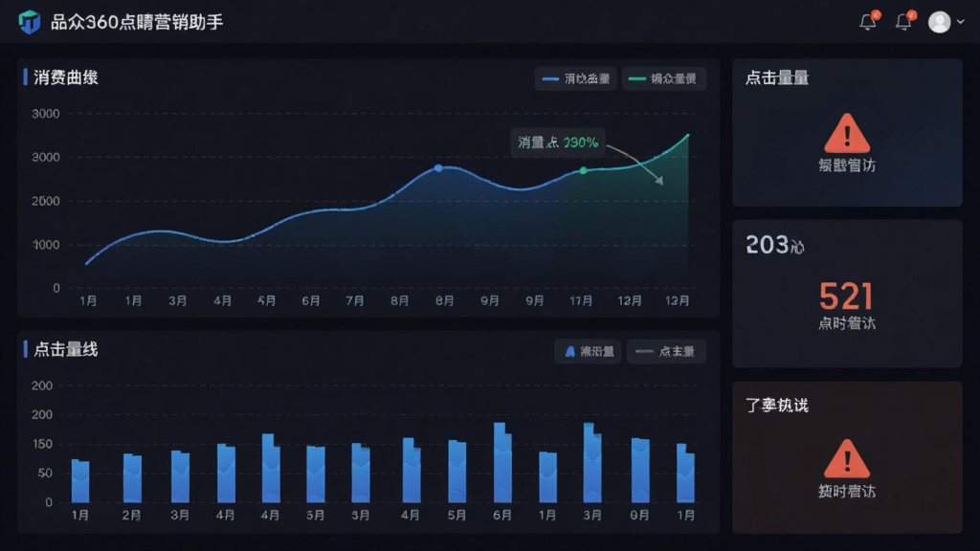Select the blue data point on the curve
980x551 pixels.
click(x=438, y=168)
